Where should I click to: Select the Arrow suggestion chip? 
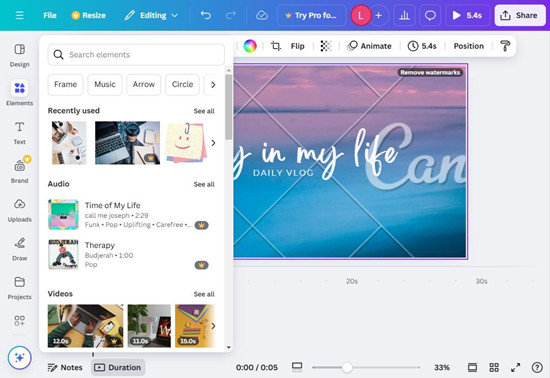143,85
